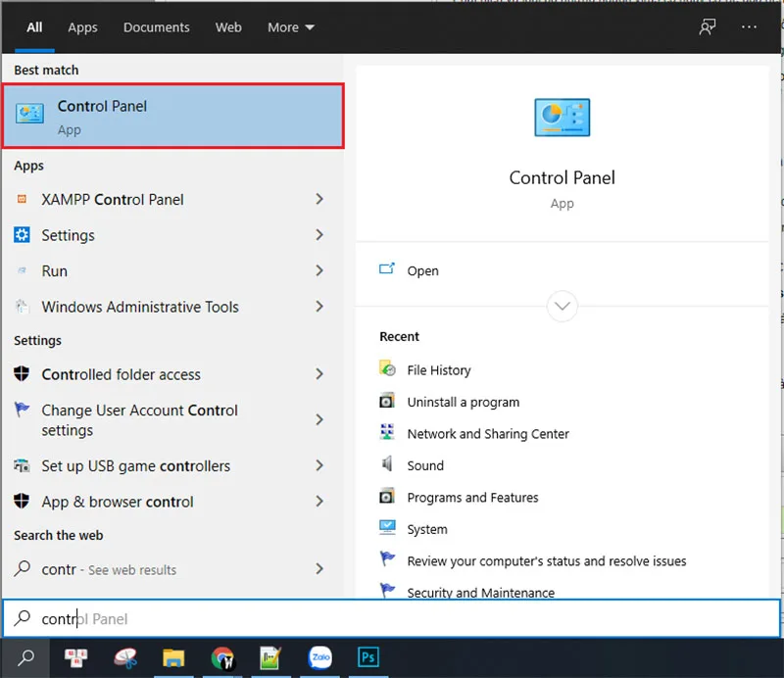Click the File History icon

[387, 368]
